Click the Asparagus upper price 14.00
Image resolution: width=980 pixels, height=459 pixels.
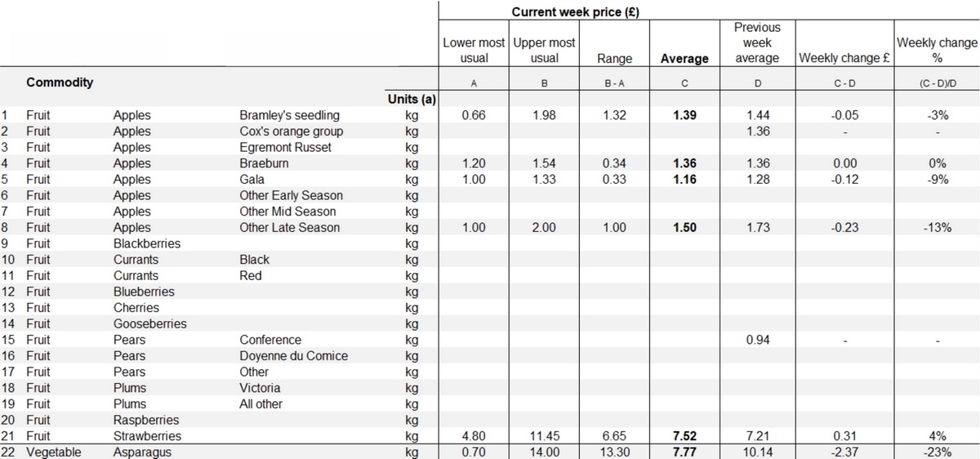click(544, 452)
